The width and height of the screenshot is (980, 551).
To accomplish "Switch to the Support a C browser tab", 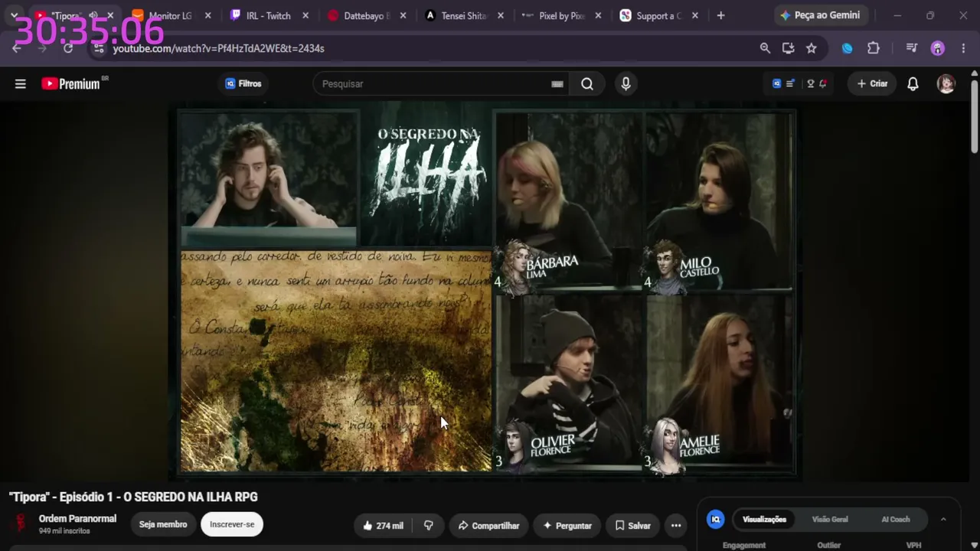I will coord(660,15).
